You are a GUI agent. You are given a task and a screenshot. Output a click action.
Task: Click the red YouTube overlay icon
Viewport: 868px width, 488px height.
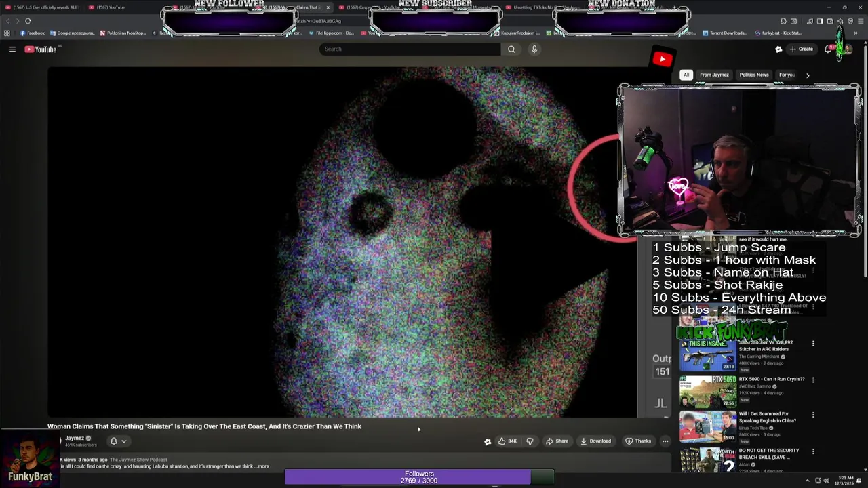pyautogui.click(x=662, y=59)
